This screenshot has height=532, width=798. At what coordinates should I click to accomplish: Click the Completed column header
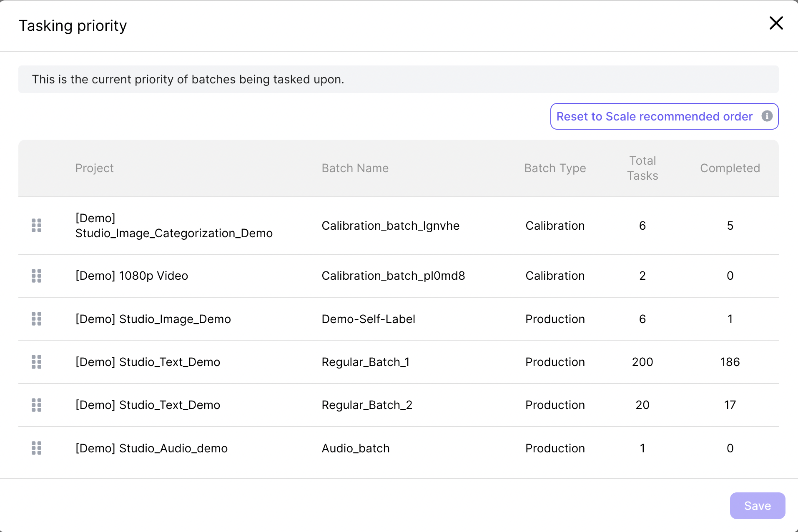[x=730, y=168]
